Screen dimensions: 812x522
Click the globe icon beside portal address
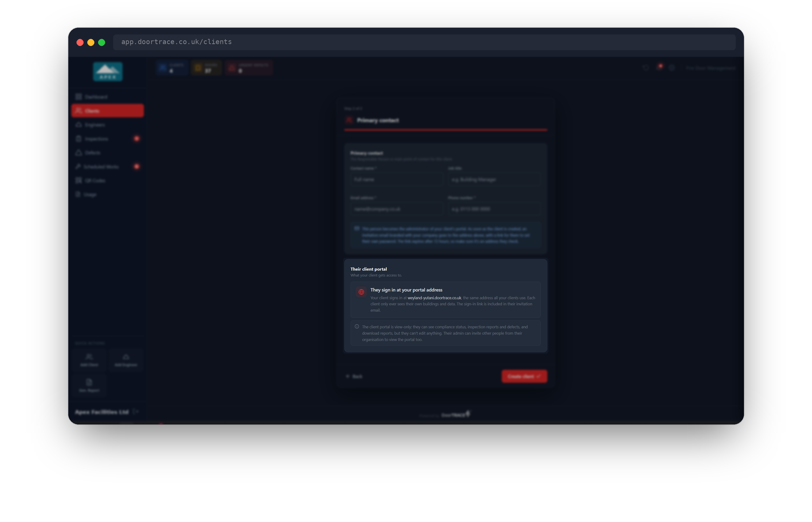click(361, 292)
